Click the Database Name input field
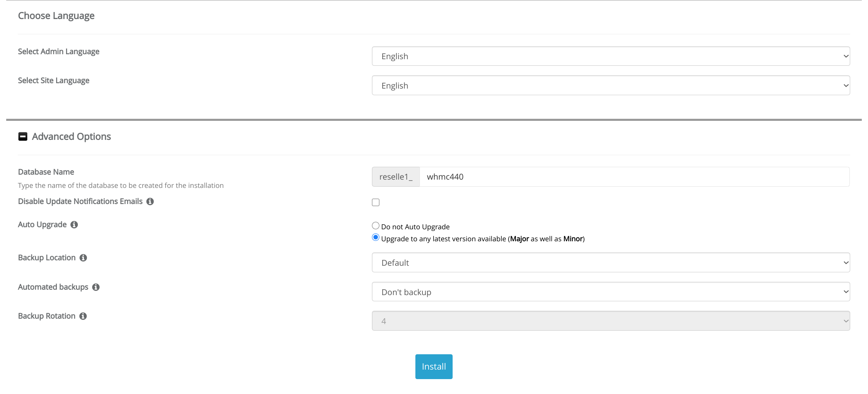868x394 pixels. (634, 177)
